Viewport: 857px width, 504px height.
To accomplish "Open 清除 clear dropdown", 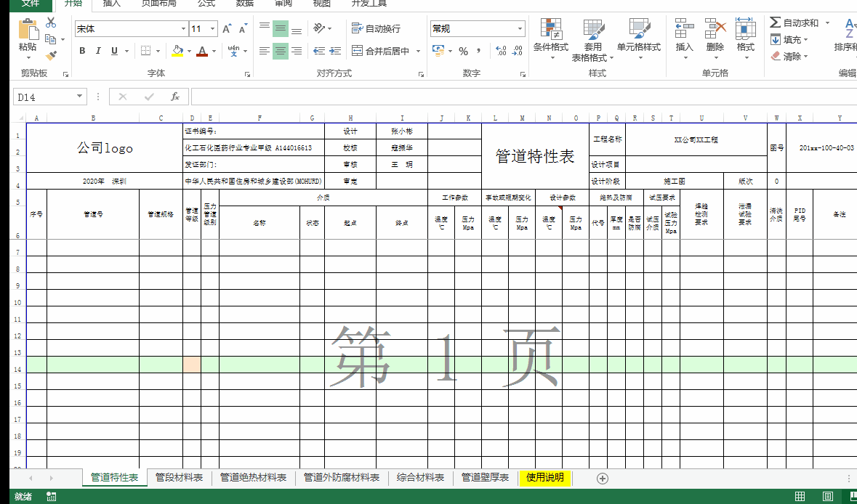I will 789,56.
